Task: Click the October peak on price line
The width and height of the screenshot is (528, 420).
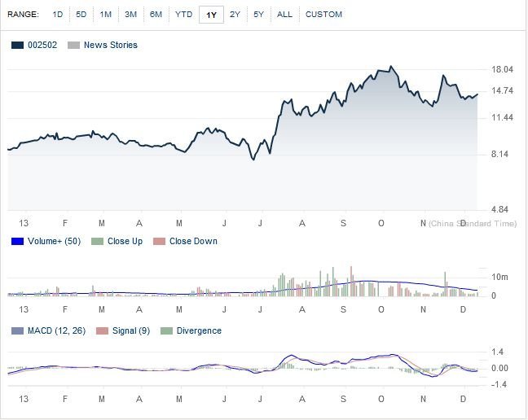Action: coord(392,66)
